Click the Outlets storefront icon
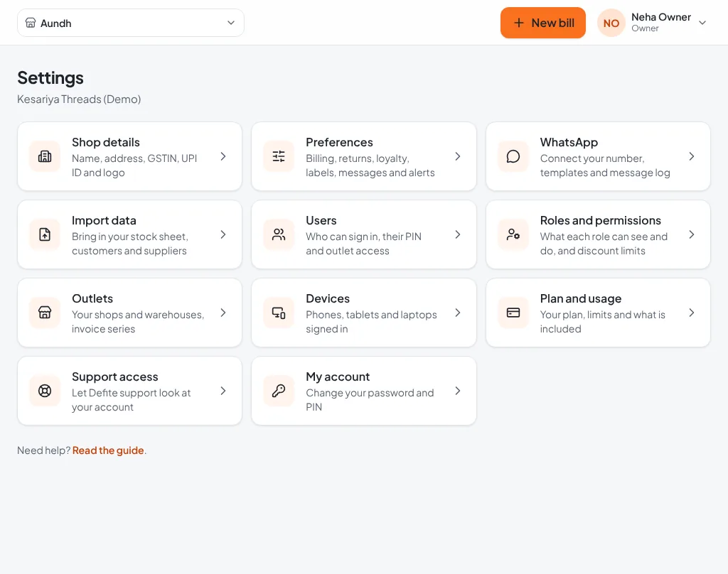Image resolution: width=728 pixels, height=574 pixels. (45, 313)
